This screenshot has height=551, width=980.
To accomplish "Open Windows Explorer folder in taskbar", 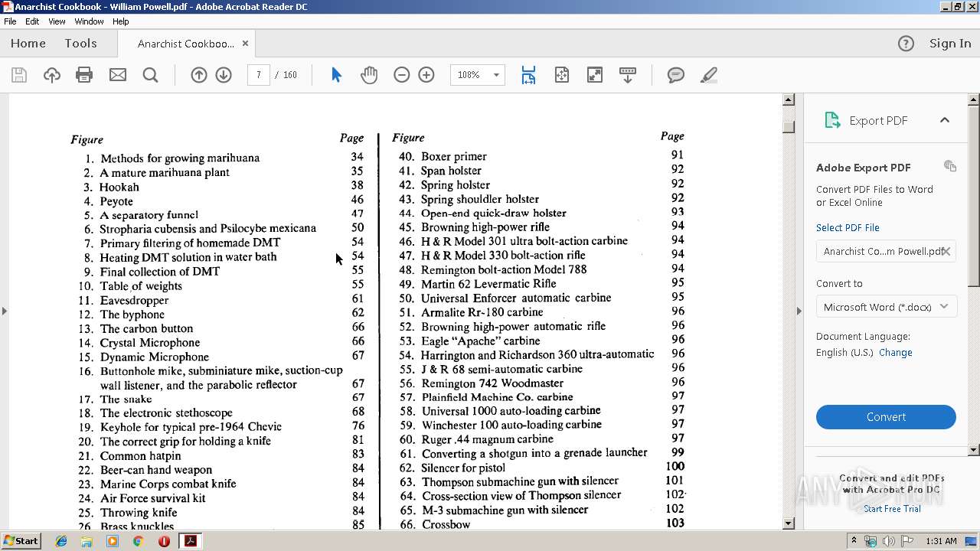I will click(87, 541).
